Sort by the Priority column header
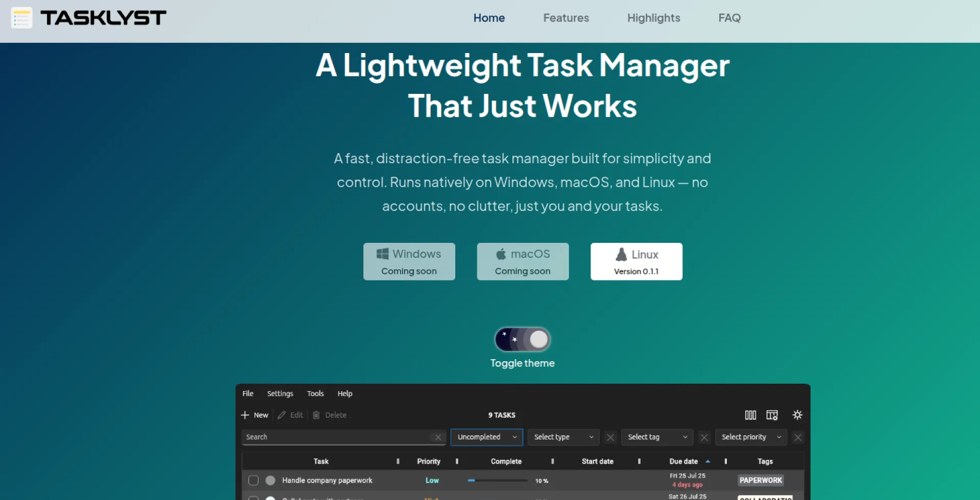 428,461
